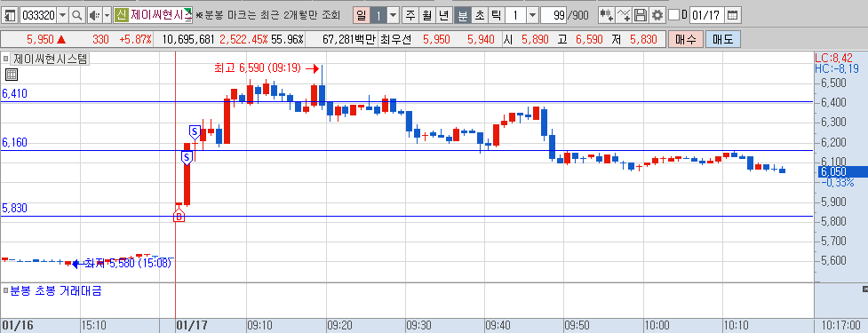Image resolution: width=868 pixels, height=333 pixels.
Task: Click the add line indicator icon
Action: point(624,15)
